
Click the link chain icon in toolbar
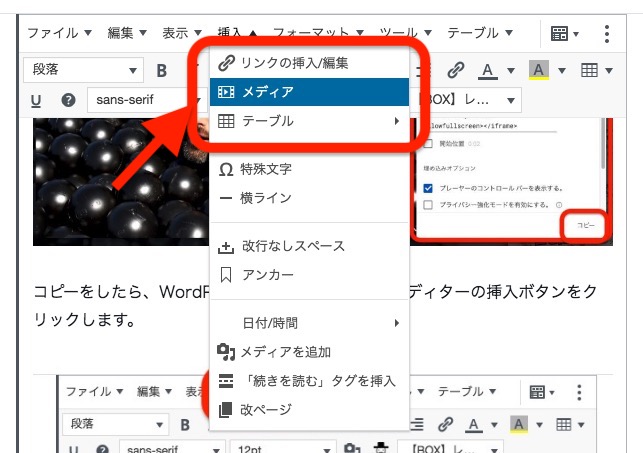pyautogui.click(x=455, y=70)
